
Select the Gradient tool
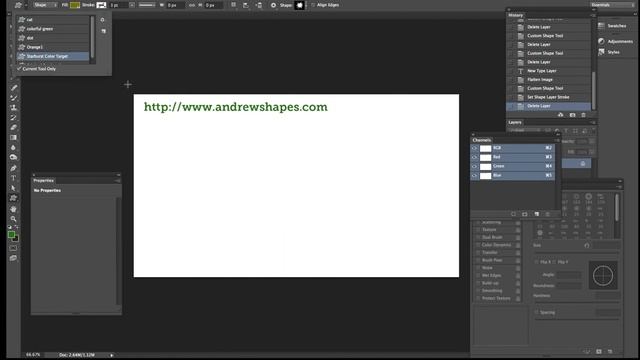click(13, 138)
